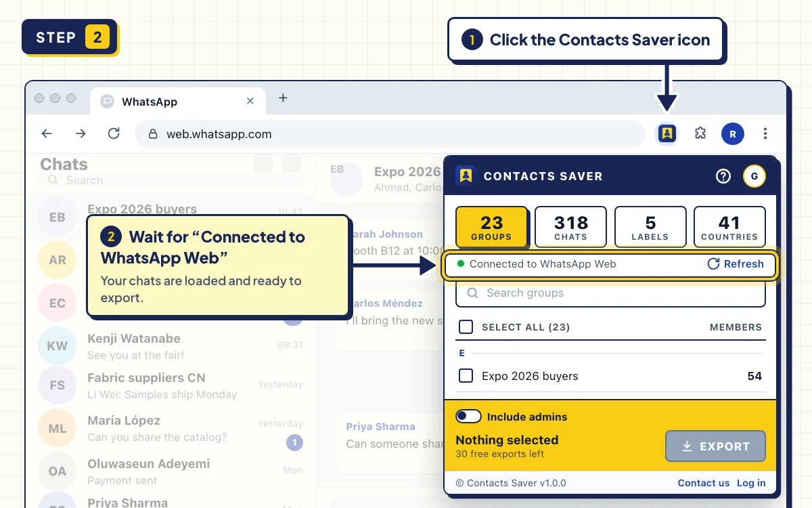Image resolution: width=812 pixels, height=508 pixels.
Task: Open the Oluwaseun Adeyemi chat
Action: 171,471
